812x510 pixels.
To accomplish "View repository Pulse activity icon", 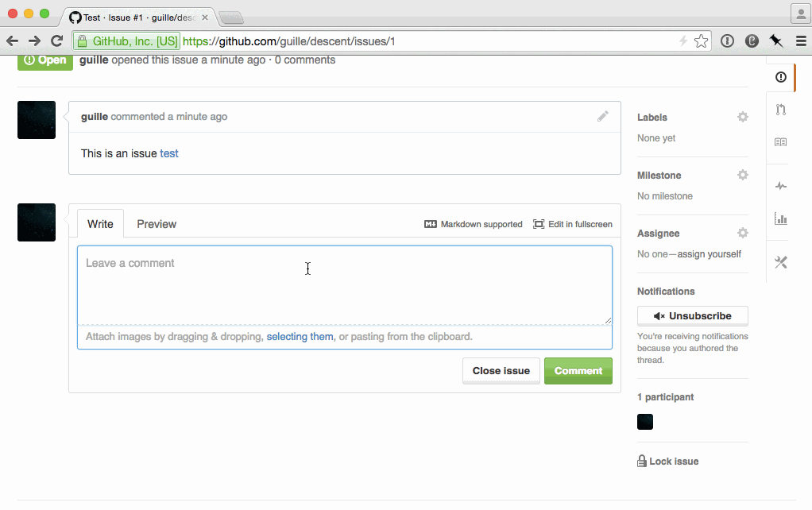I will 779,185.
